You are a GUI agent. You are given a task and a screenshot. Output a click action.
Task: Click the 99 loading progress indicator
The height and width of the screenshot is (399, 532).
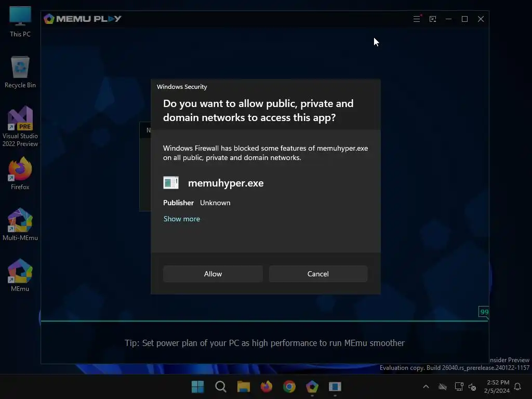[x=484, y=312]
